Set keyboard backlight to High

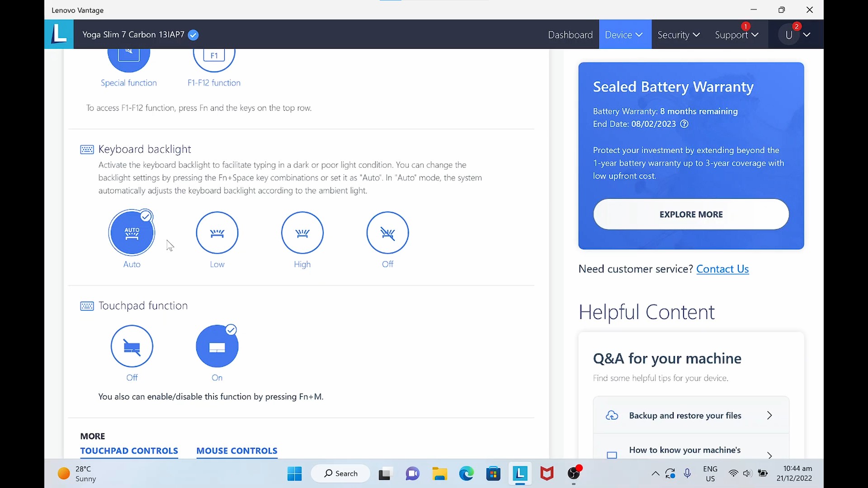[302, 233]
